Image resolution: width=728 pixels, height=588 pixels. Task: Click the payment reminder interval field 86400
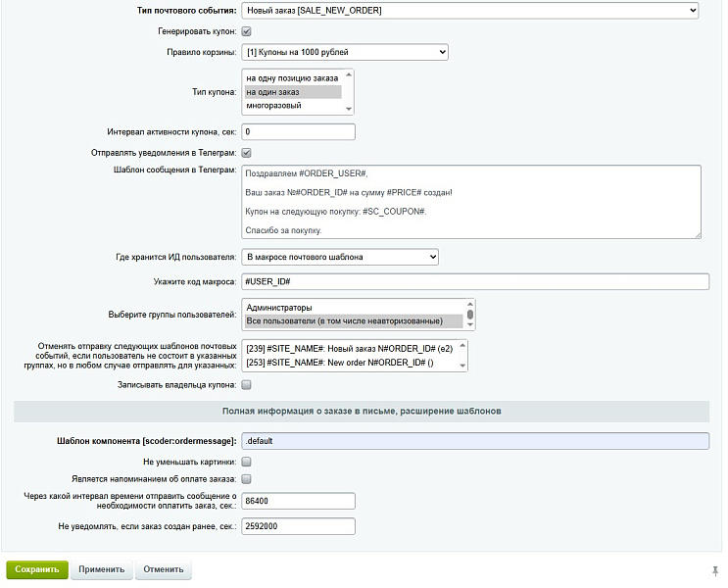coord(298,501)
